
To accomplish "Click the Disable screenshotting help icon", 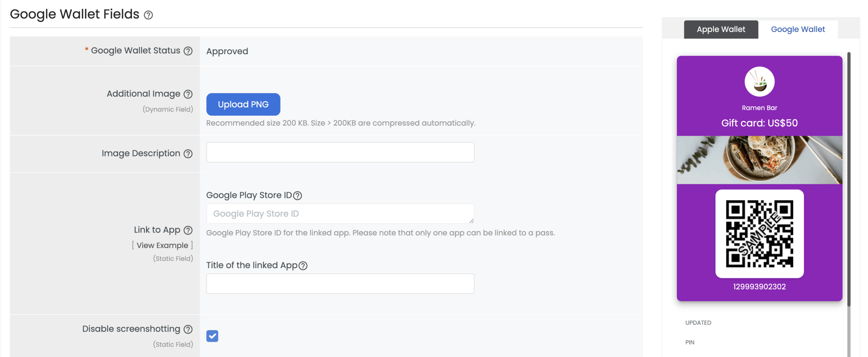I will coord(188,329).
